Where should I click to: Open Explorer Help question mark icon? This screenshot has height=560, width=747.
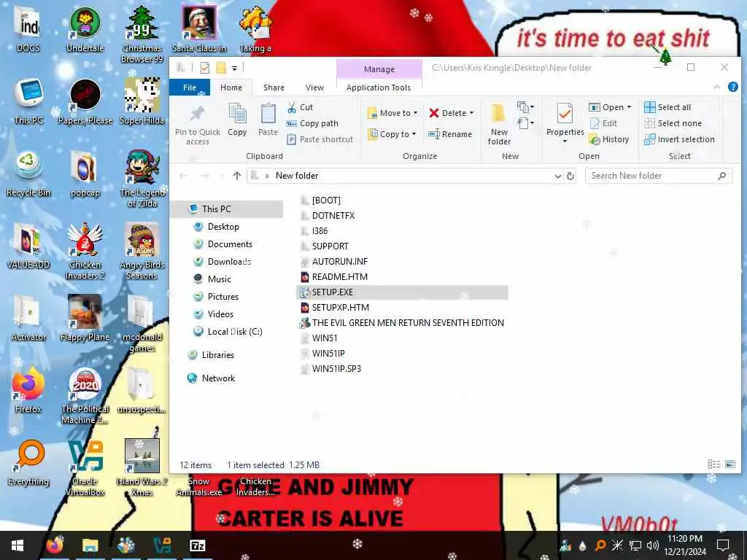point(732,87)
